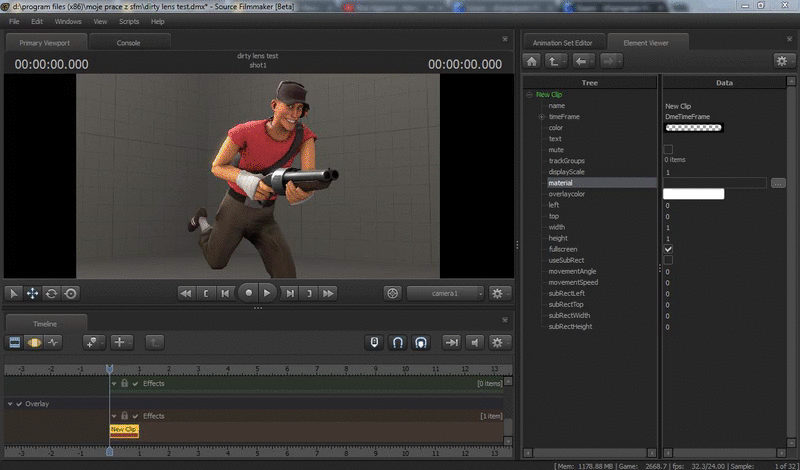Toggle the mute checkbox for New Clip
The height and width of the screenshot is (470, 800).
(668, 150)
